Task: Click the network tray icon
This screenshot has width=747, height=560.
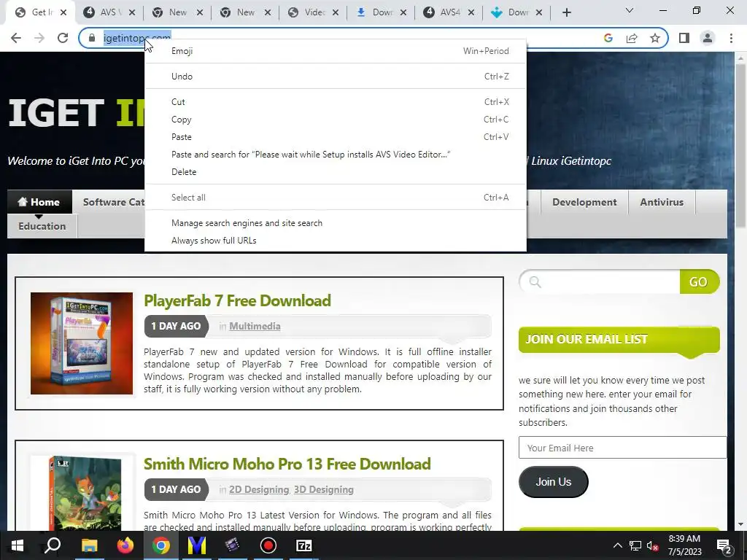Action: (x=635, y=545)
